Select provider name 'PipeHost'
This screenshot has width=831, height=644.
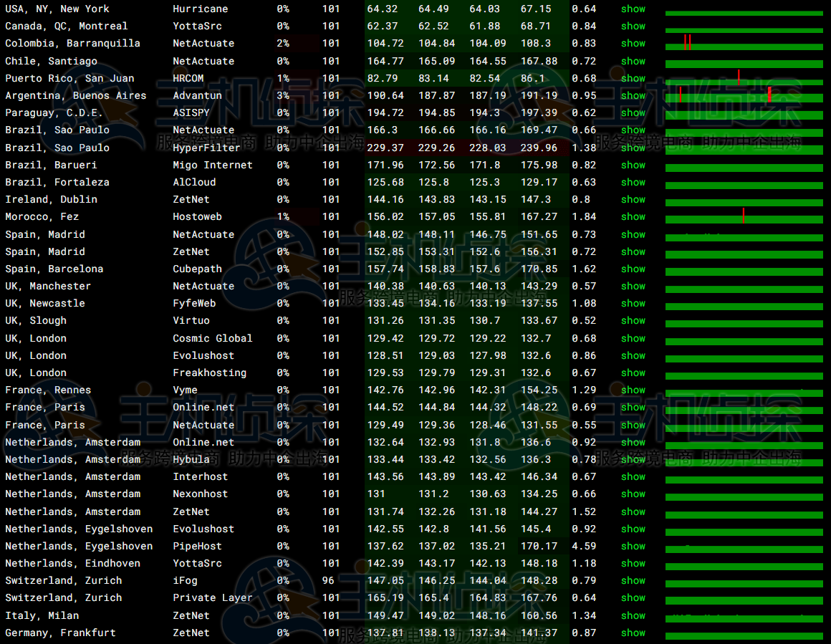click(197, 546)
